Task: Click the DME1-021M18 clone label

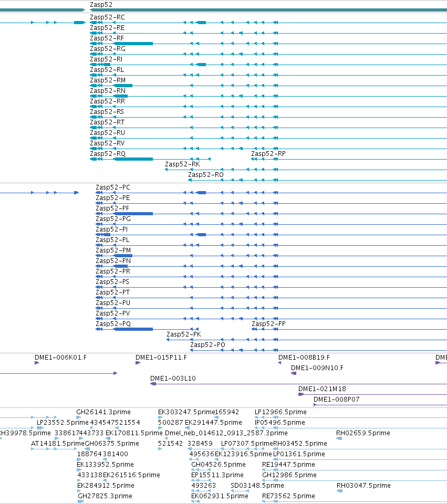Action: 322,389
